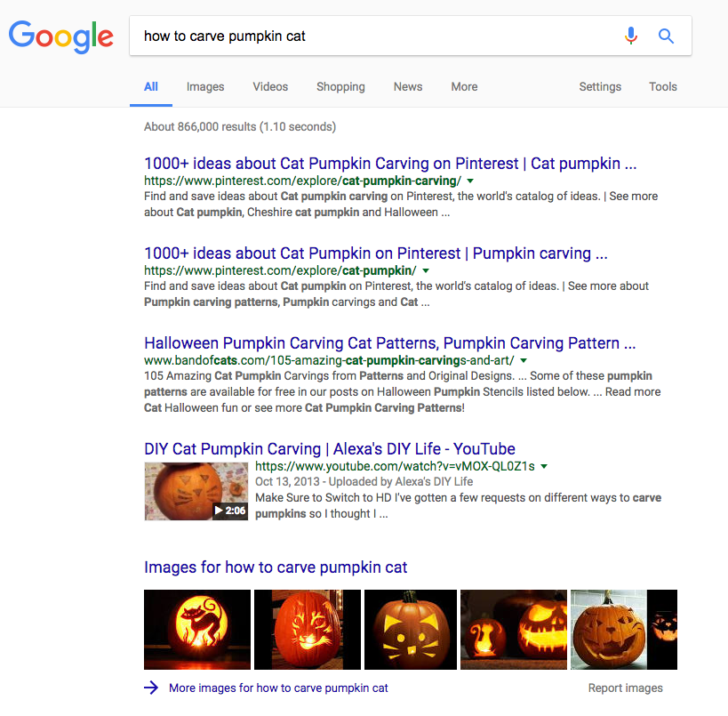The height and width of the screenshot is (716, 728).
Task: Open daylight smiling cat pumpkin image
Action: 609,630
